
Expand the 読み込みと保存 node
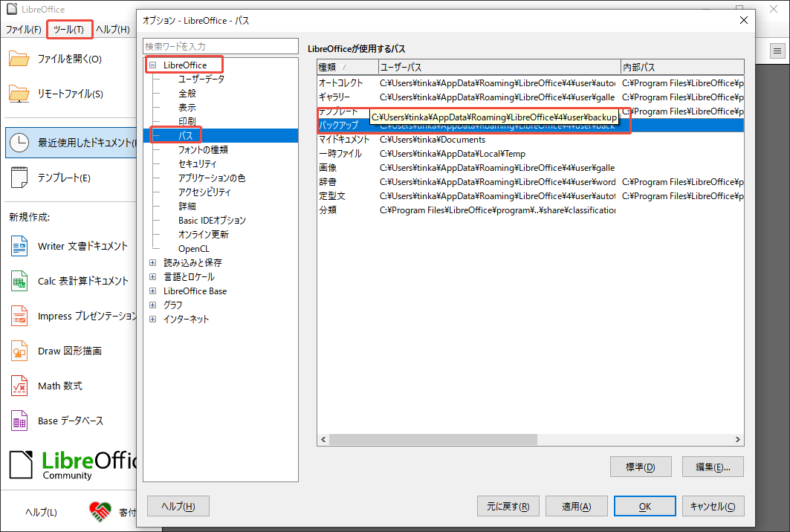pyautogui.click(x=152, y=262)
